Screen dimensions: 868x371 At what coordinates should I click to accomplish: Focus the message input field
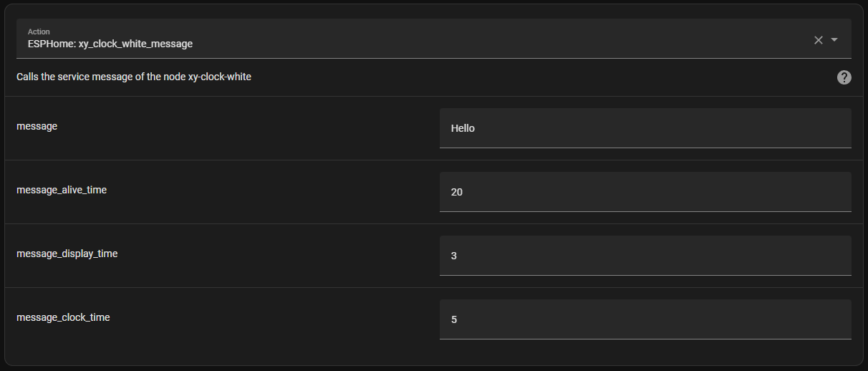pos(645,128)
